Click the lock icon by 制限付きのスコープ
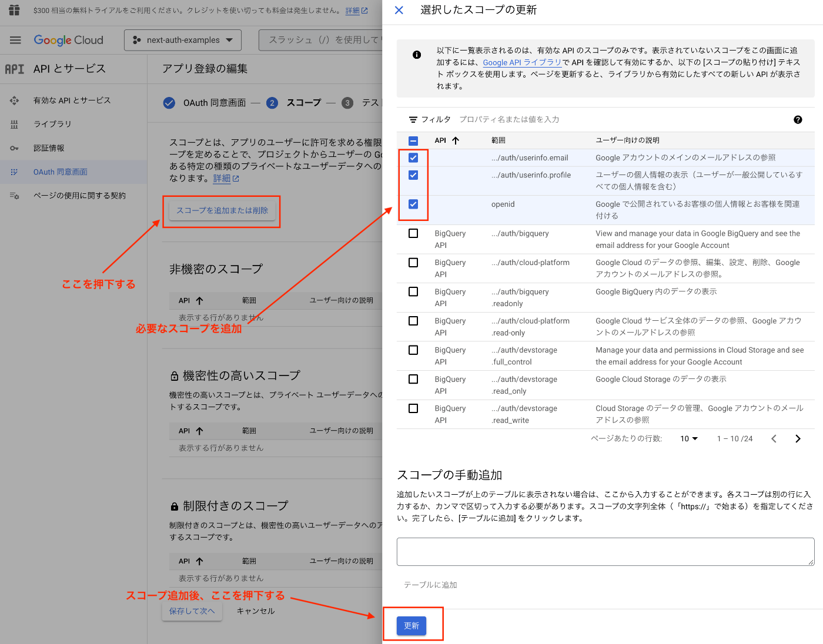The width and height of the screenshot is (823, 644). [174, 506]
